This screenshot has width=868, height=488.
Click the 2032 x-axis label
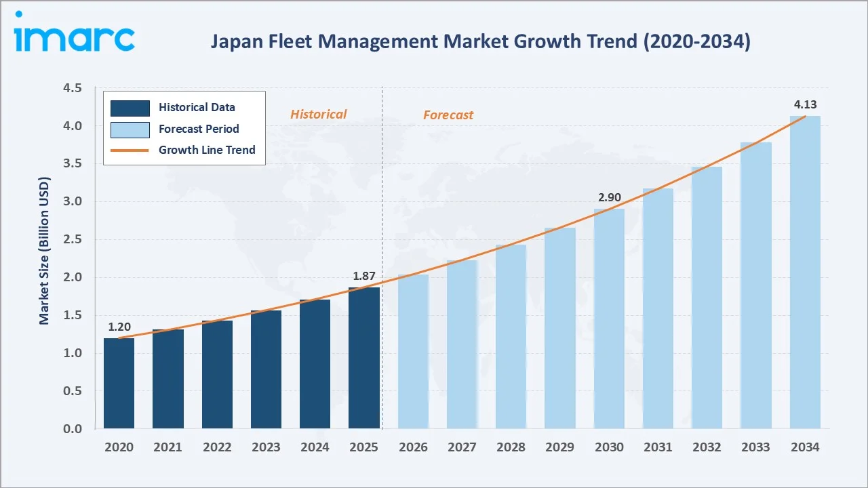[x=707, y=447]
